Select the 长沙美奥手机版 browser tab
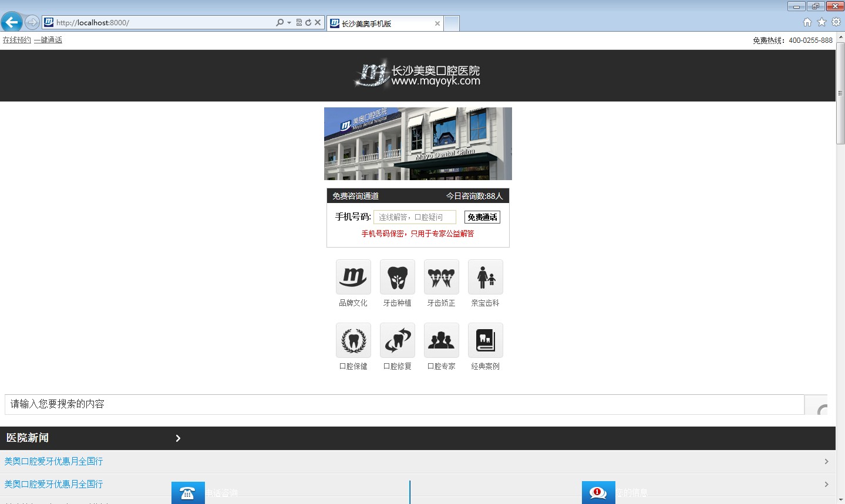The image size is (845, 504). pos(384,23)
